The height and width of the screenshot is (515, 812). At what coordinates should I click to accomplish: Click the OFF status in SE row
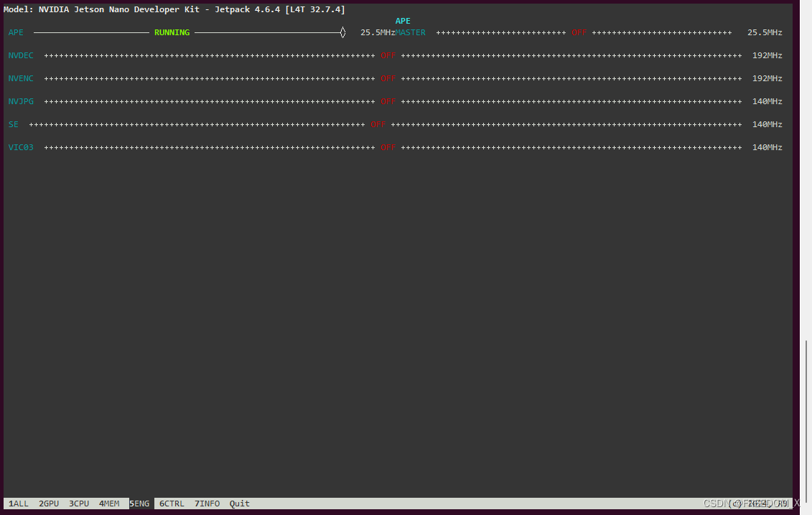(x=378, y=124)
